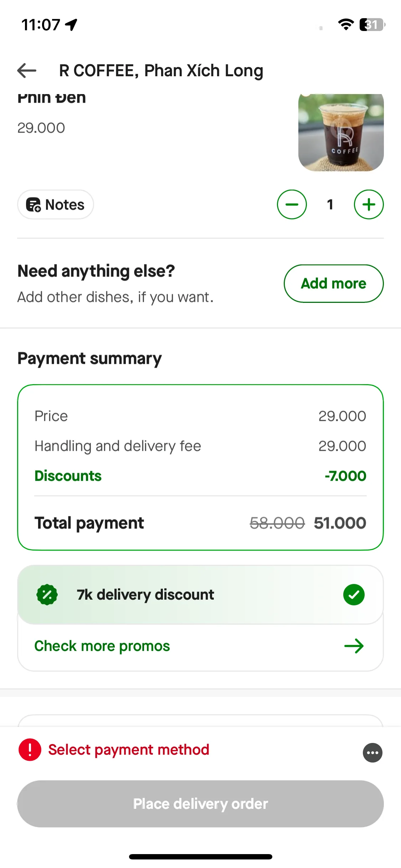Tap Place delivery order button
Image resolution: width=401 pixels, height=868 pixels.
point(200,804)
